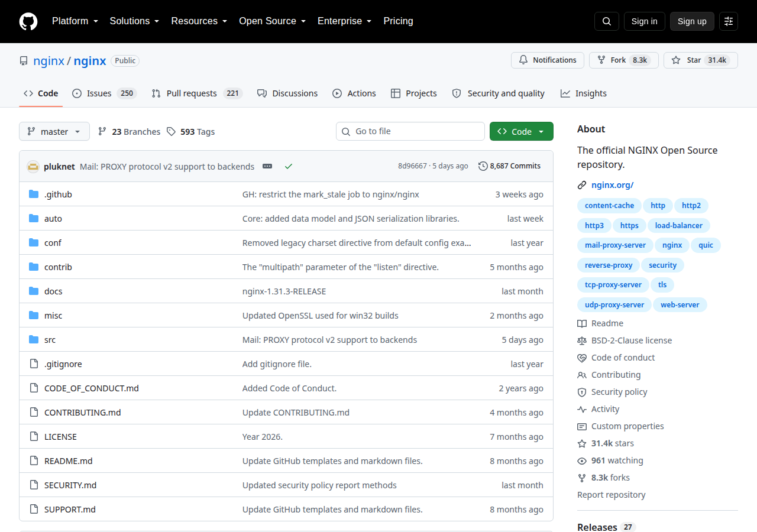
Task: Open the Pricing page link
Action: [x=399, y=21]
